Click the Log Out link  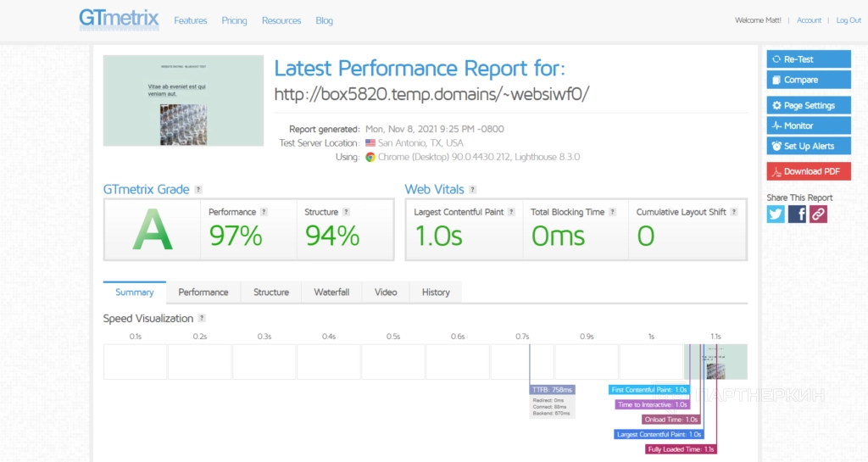click(849, 20)
